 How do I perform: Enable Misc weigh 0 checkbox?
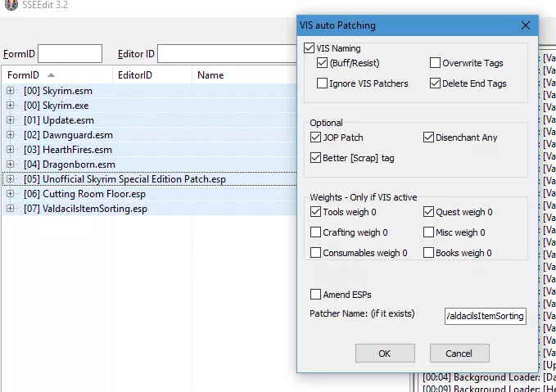tap(429, 232)
